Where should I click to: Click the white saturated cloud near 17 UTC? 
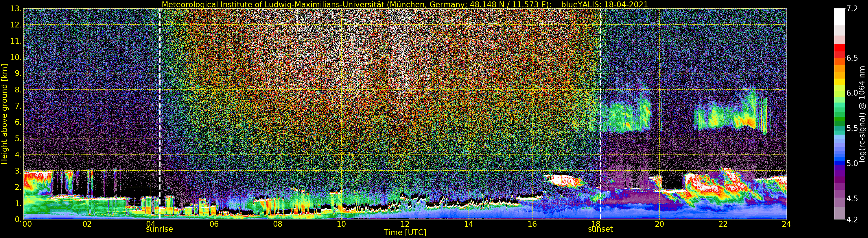click(x=564, y=180)
